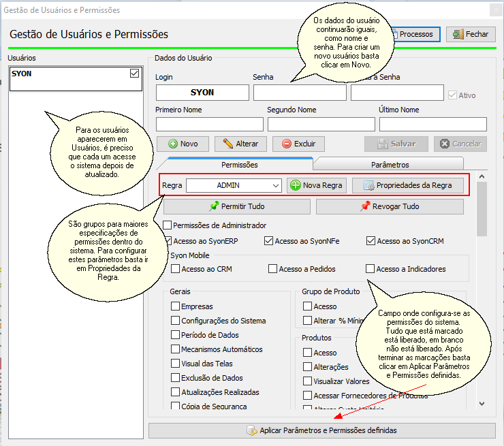Image resolution: width=504 pixels, height=446 pixels.
Task: Check the Acesso a Pedidos box
Action: (x=273, y=269)
